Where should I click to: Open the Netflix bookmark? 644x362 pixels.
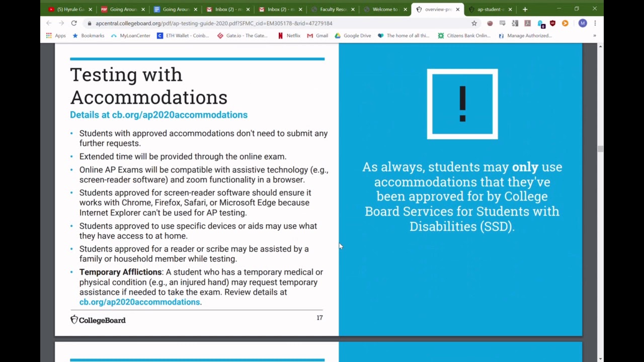[x=289, y=36]
